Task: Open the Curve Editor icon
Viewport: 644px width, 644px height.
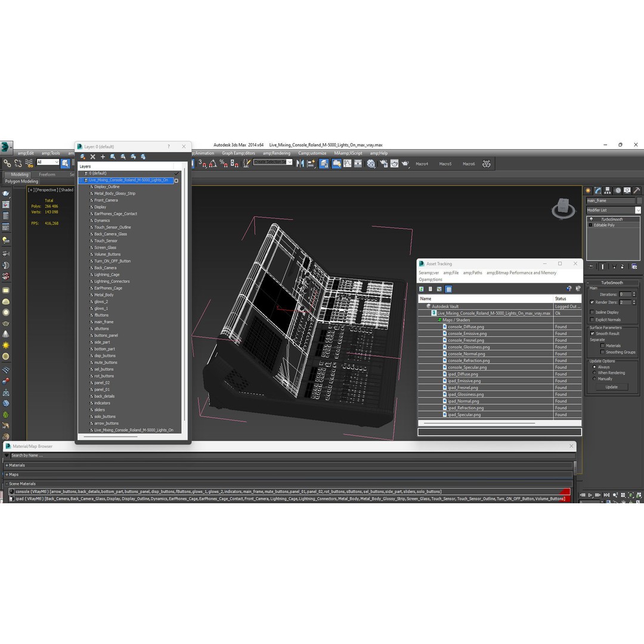Action: coord(348,163)
